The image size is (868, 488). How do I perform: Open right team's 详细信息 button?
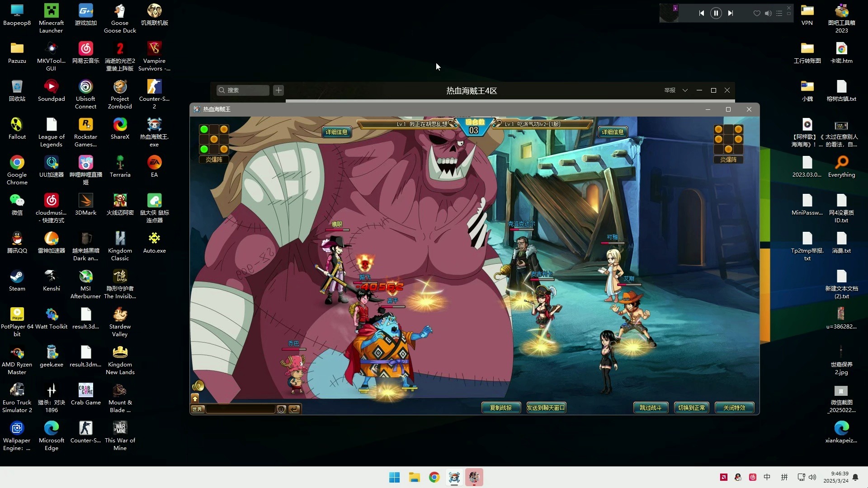coord(613,132)
